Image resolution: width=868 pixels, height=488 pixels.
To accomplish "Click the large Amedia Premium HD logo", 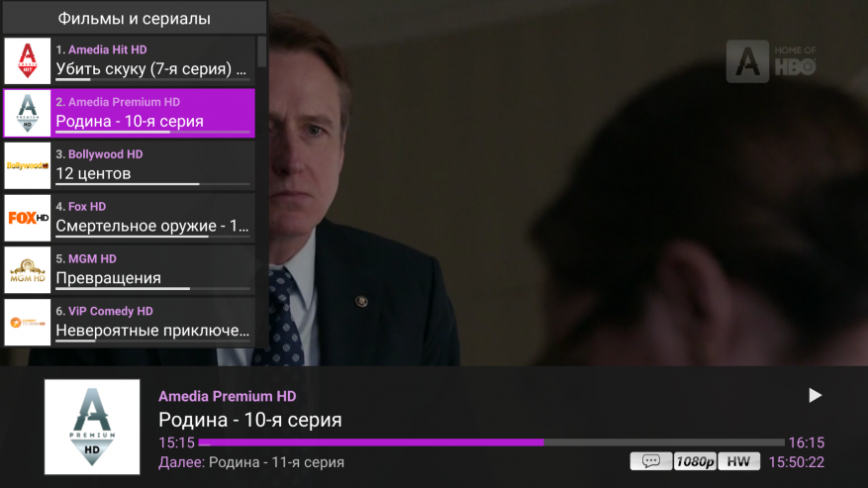I will pos(92,427).
